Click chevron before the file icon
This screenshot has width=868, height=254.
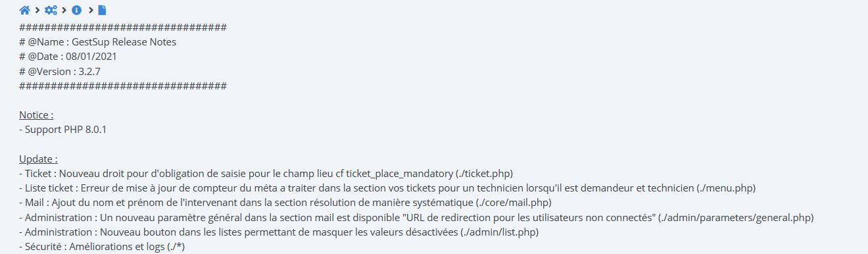90,10
